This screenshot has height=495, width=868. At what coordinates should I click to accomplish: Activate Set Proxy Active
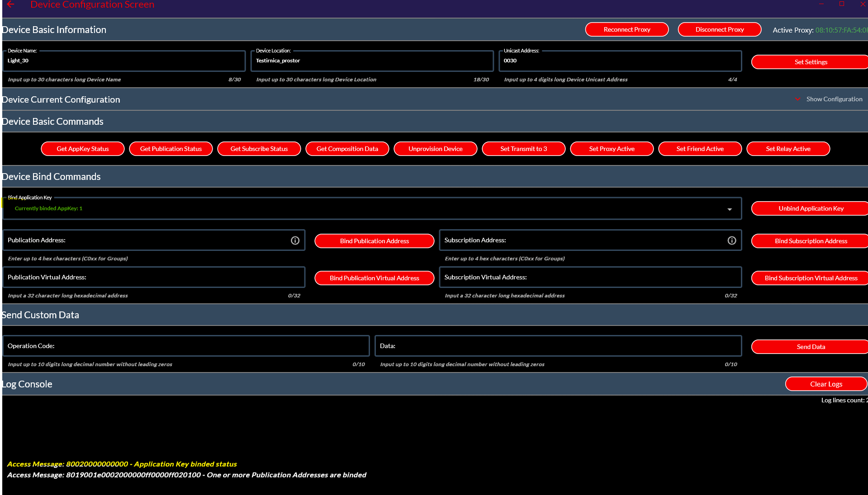click(x=612, y=149)
